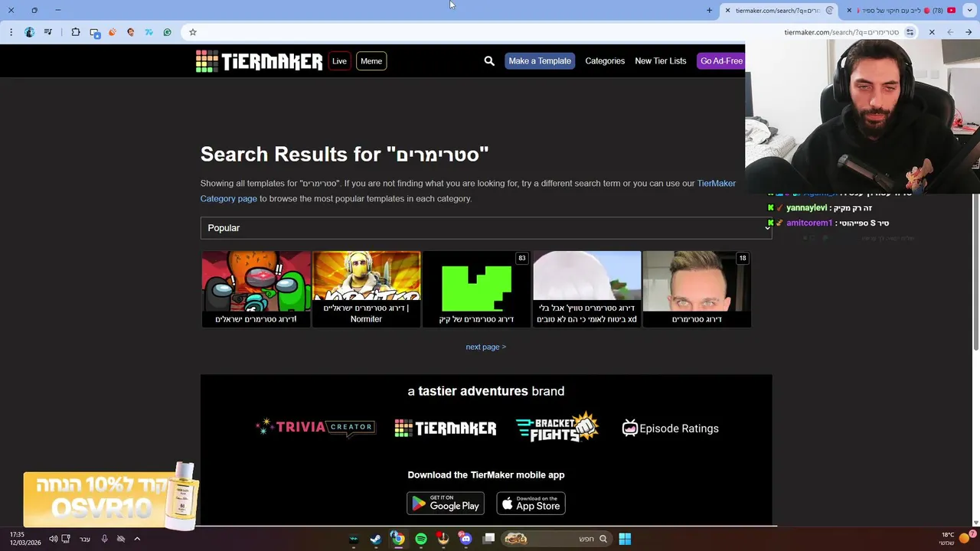
Task: Open the green screen template with badge 83
Action: tap(476, 289)
